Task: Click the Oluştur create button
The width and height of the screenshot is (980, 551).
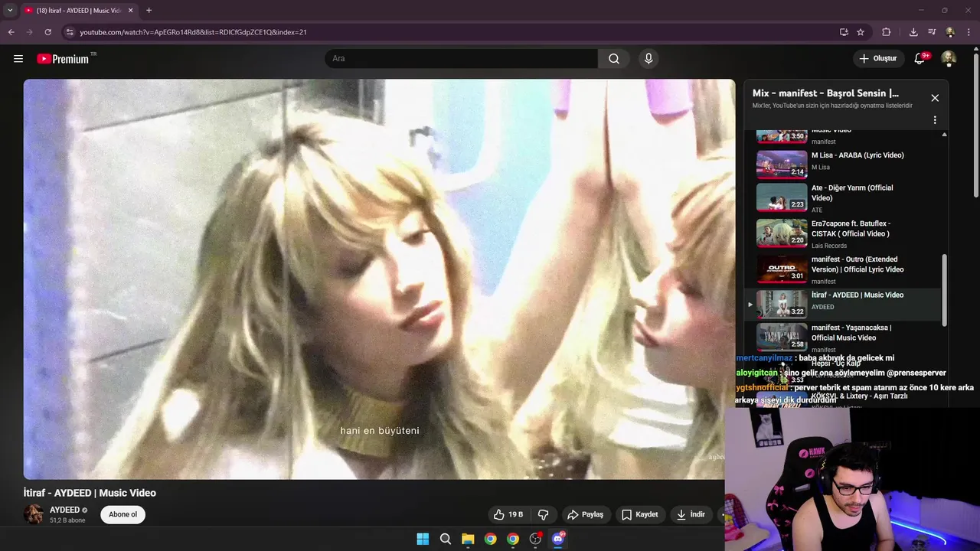Action: point(877,59)
